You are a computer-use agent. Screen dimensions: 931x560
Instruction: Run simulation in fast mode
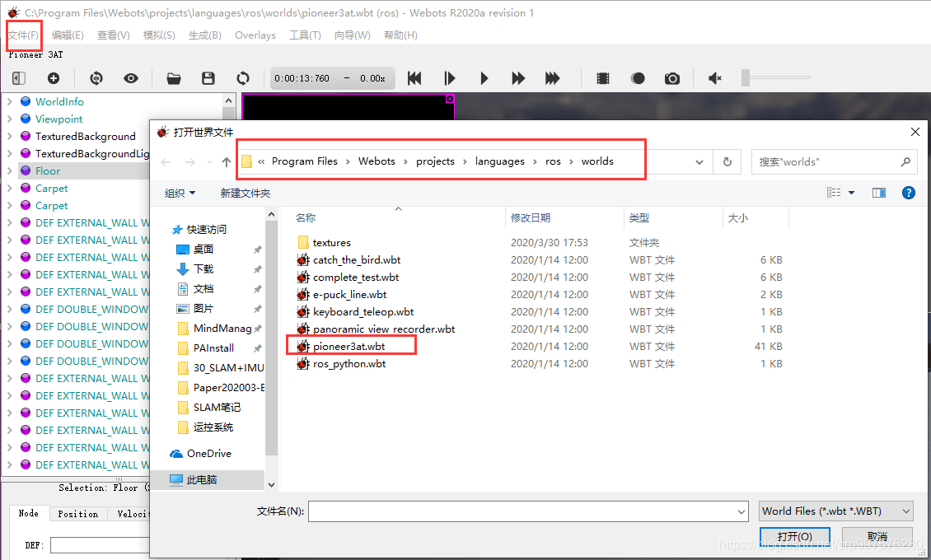pos(518,78)
